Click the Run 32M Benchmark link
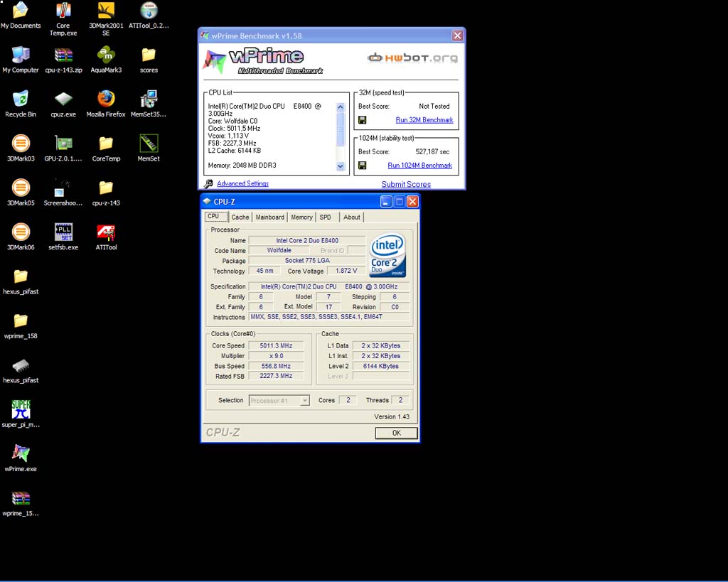Image resolution: width=728 pixels, height=582 pixels. [424, 120]
